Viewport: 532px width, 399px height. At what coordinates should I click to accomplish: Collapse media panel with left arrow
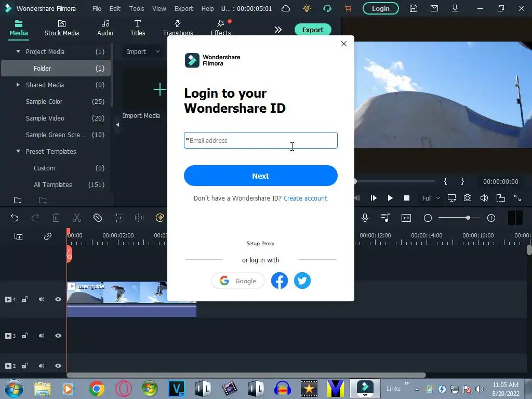pyautogui.click(x=118, y=125)
